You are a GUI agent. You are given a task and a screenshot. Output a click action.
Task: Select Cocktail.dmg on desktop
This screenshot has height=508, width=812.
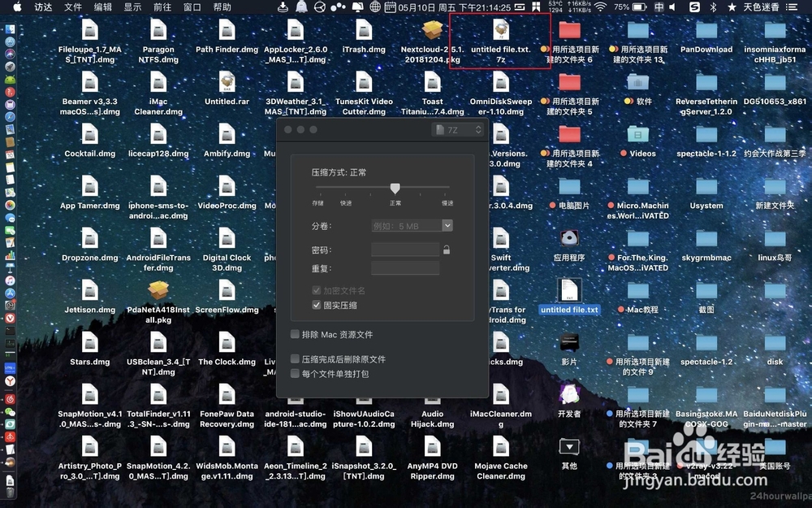90,141
